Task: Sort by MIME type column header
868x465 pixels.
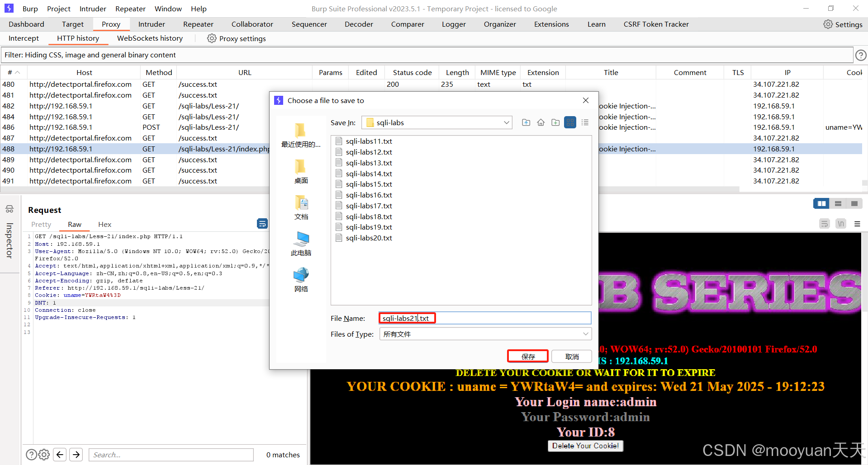Action: (x=498, y=72)
